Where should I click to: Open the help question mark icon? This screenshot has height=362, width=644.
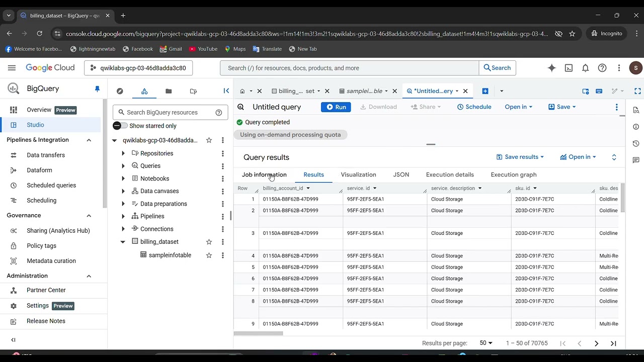point(602,68)
